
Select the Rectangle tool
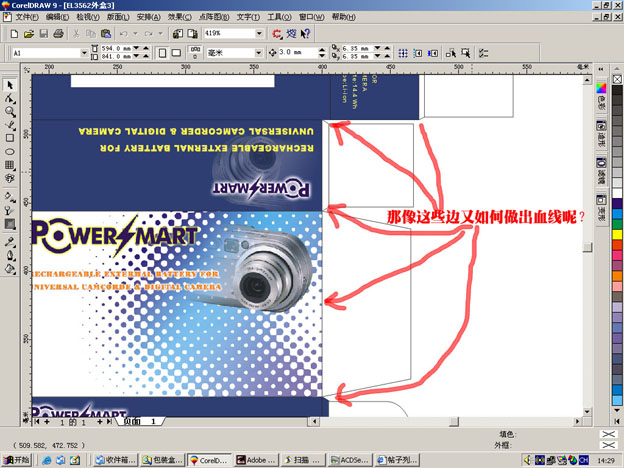pyautogui.click(x=10, y=138)
